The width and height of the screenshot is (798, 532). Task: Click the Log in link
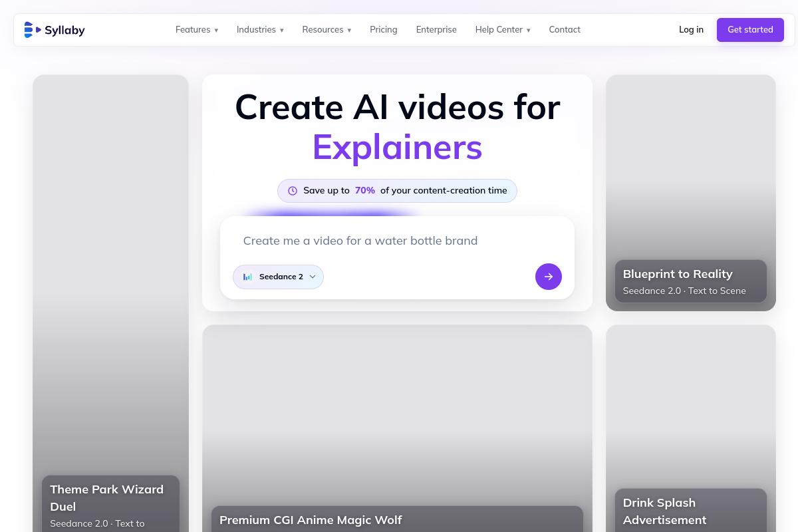(x=691, y=30)
